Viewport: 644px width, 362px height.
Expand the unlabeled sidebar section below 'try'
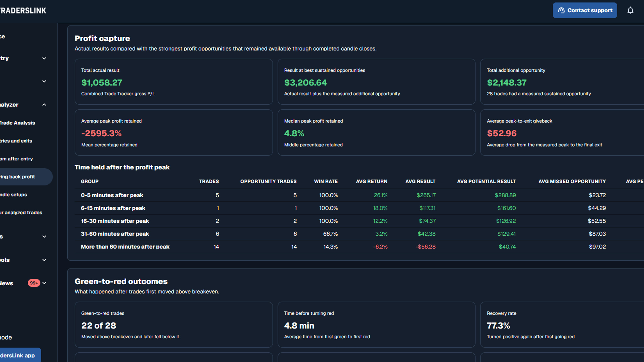[x=44, y=81]
